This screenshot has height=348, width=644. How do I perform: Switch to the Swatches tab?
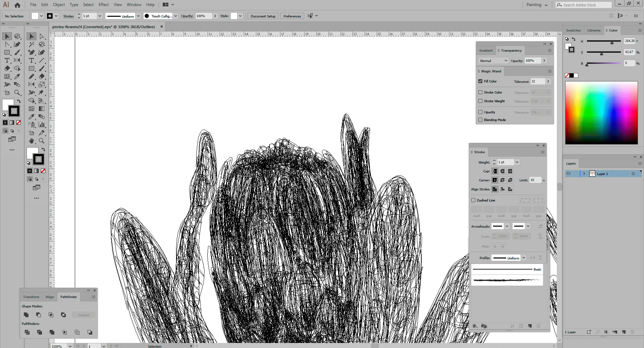click(x=573, y=31)
